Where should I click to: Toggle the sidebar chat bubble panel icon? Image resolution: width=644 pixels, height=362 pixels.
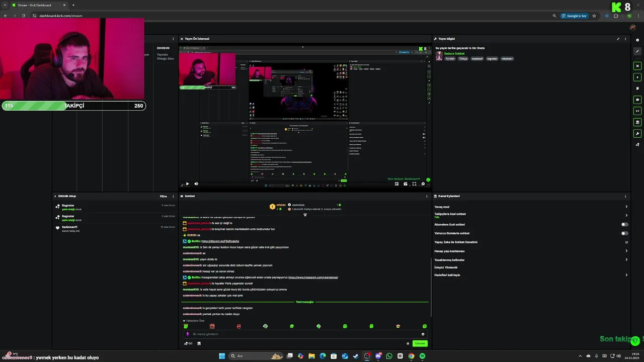coord(637,100)
